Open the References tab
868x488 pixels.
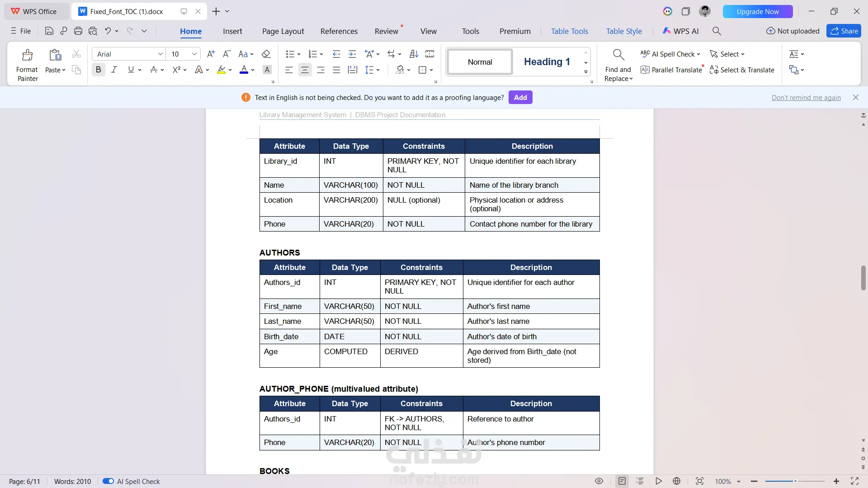pos(339,31)
